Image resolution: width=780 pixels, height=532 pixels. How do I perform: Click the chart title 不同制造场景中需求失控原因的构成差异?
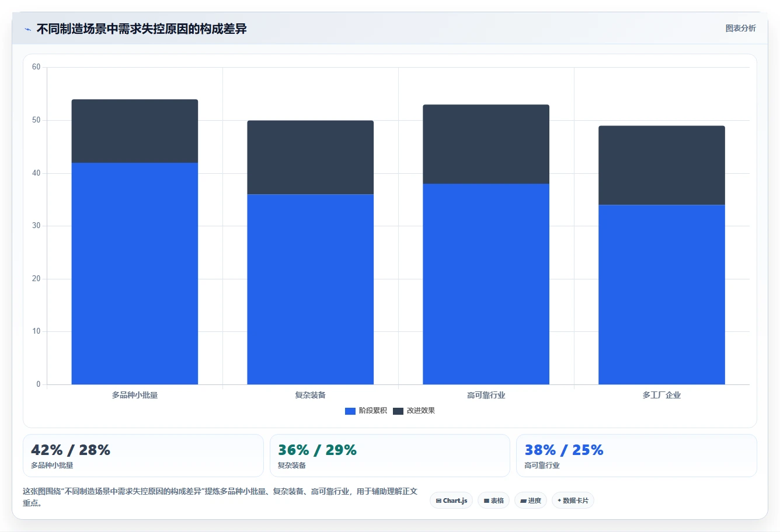point(142,29)
